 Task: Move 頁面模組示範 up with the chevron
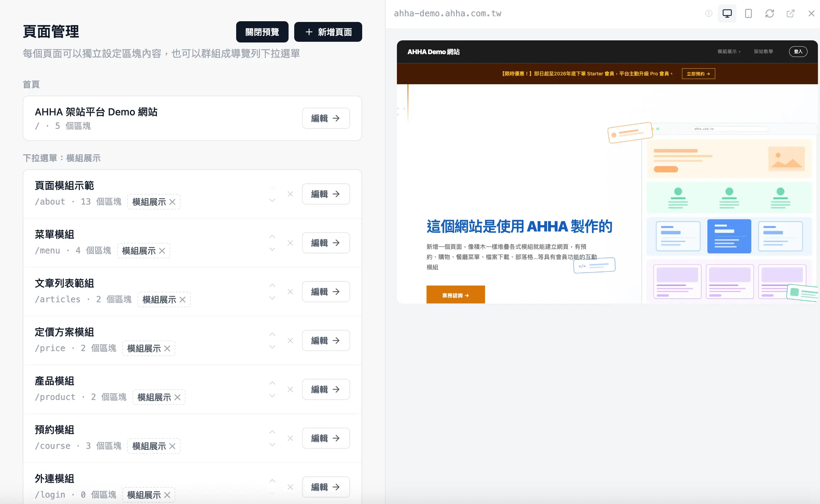click(272, 188)
